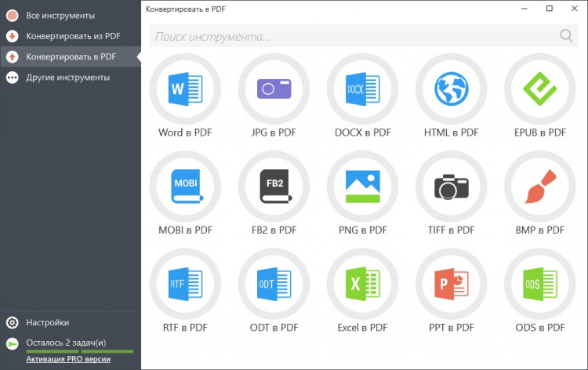The height and width of the screenshot is (370, 588).
Task: Open Другие инструменты section
Action: point(71,78)
